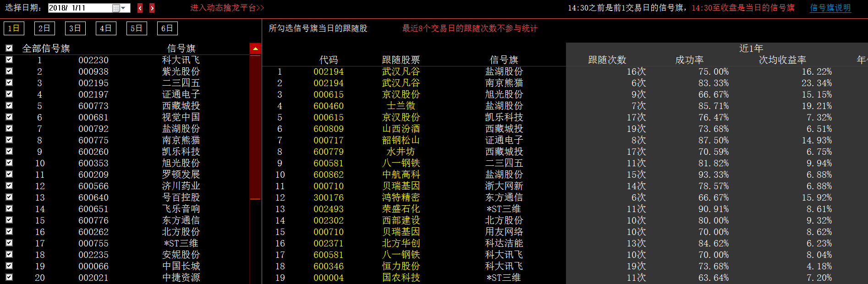
Task: Toggle the 全部信号旗 select-all checkbox
Action: (9, 48)
